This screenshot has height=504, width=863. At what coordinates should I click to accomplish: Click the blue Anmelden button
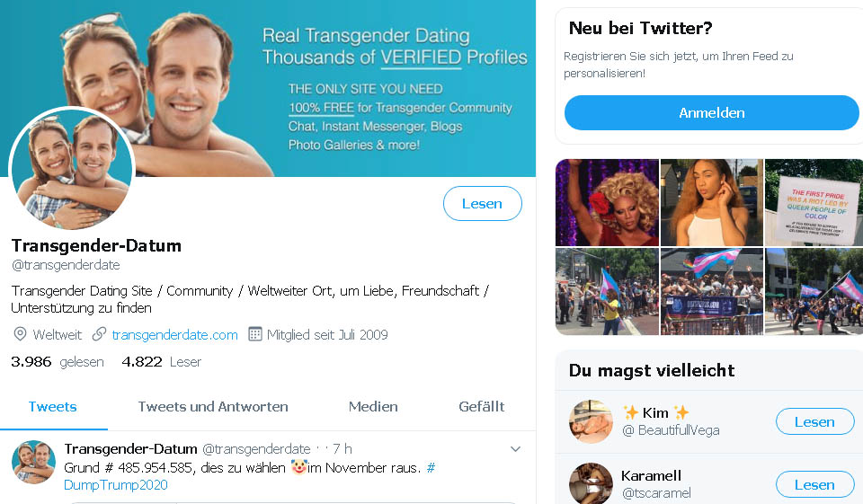pyautogui.click(x=711, y=113)
